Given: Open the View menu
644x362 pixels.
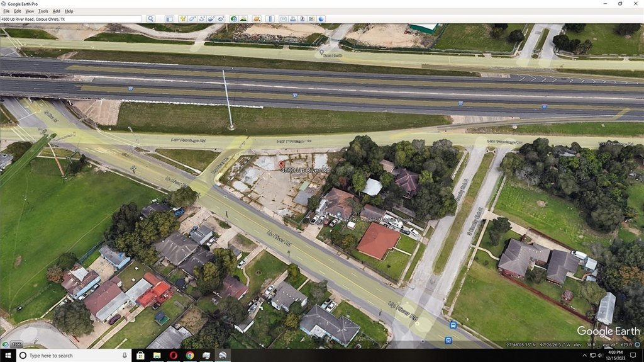Looking at the screenshot, I should 29,11.
